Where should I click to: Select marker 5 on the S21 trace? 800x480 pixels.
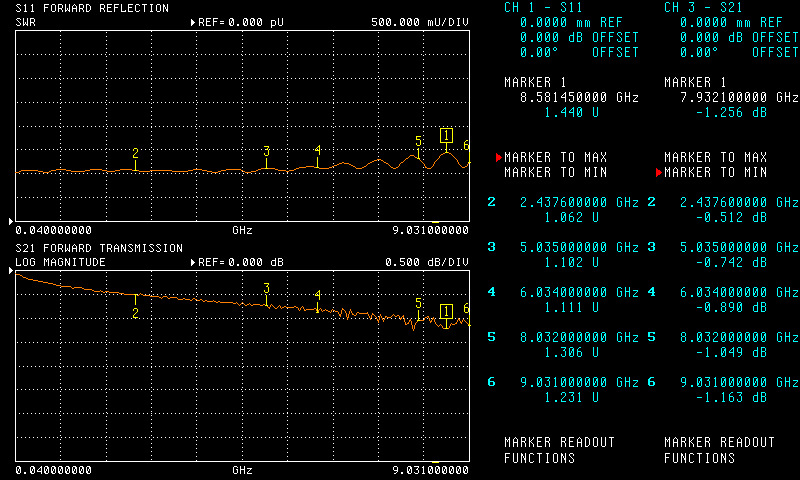(419, 304)
